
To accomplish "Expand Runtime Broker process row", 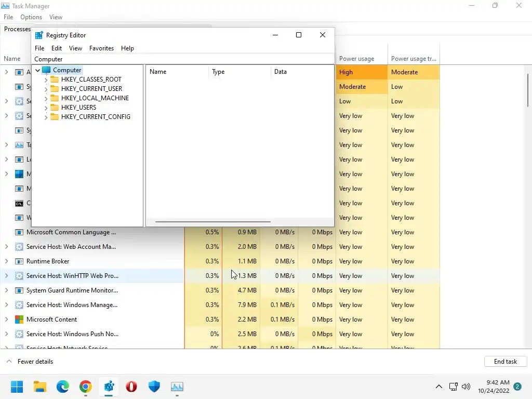I will 6,261.
